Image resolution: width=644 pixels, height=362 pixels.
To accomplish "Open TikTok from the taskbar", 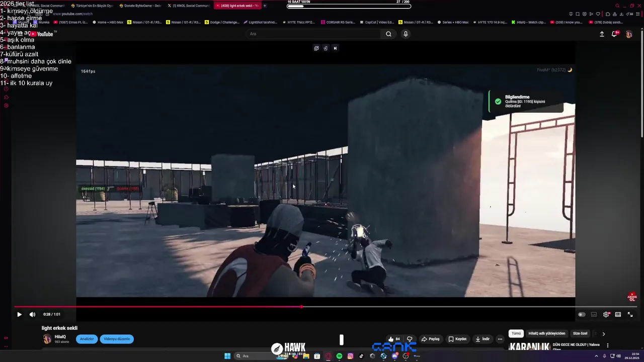I will click(x=361, y=356).
